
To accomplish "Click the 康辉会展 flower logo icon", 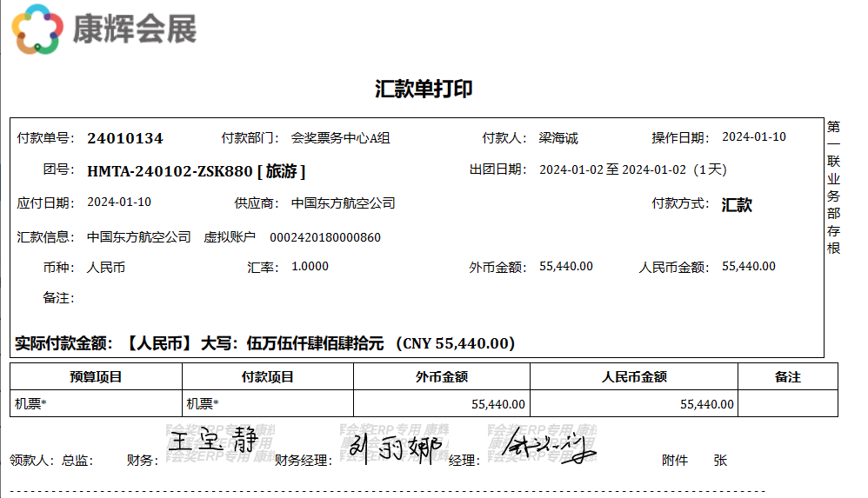I will pos(37,29).
